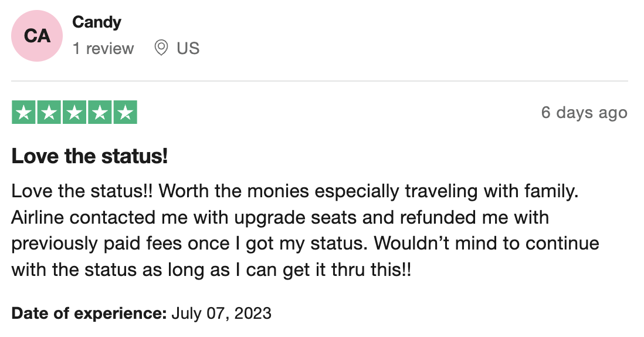Click the '1 review' count
Image resolution: width=644 pixels, height=337 pixels.
[103, 49]
